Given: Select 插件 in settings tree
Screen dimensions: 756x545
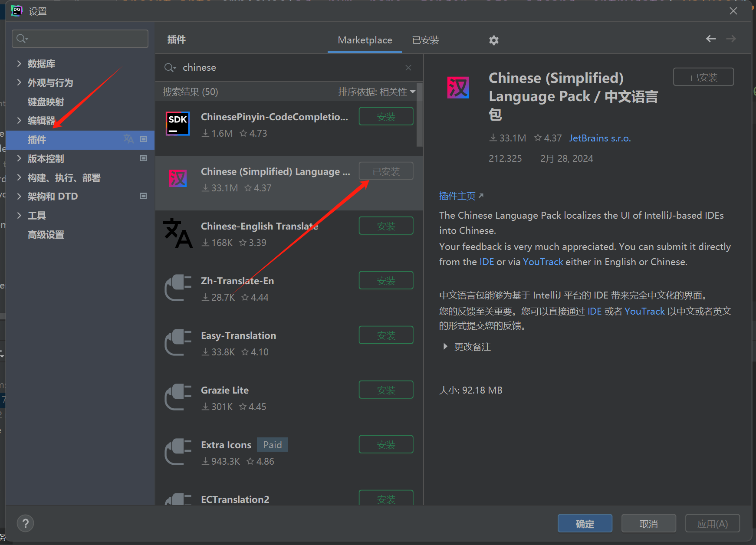Looking at the screenshot, I should pyautogui.click(x=80, y=140).
